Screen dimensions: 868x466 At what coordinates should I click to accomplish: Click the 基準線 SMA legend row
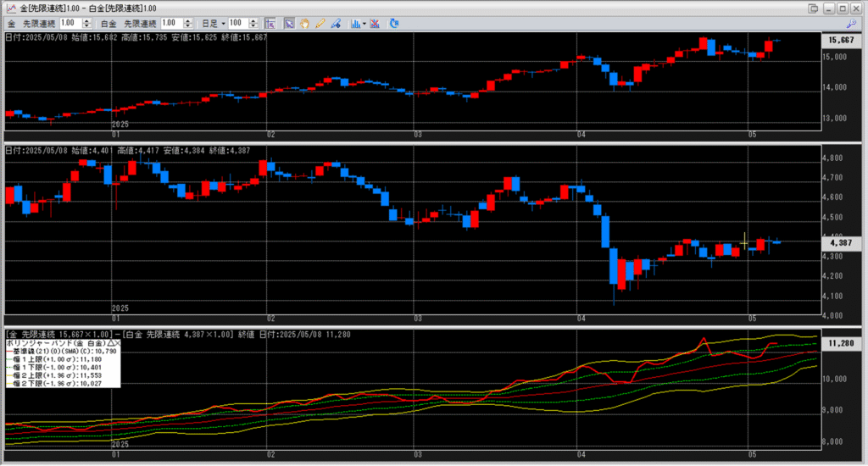[x=63, y=351]
